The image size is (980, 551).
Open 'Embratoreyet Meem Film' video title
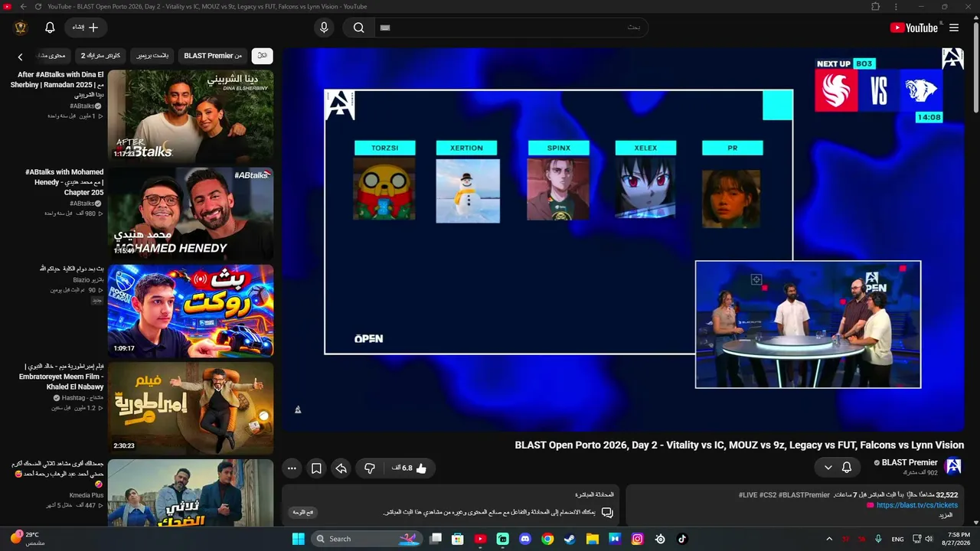[61, 377]
